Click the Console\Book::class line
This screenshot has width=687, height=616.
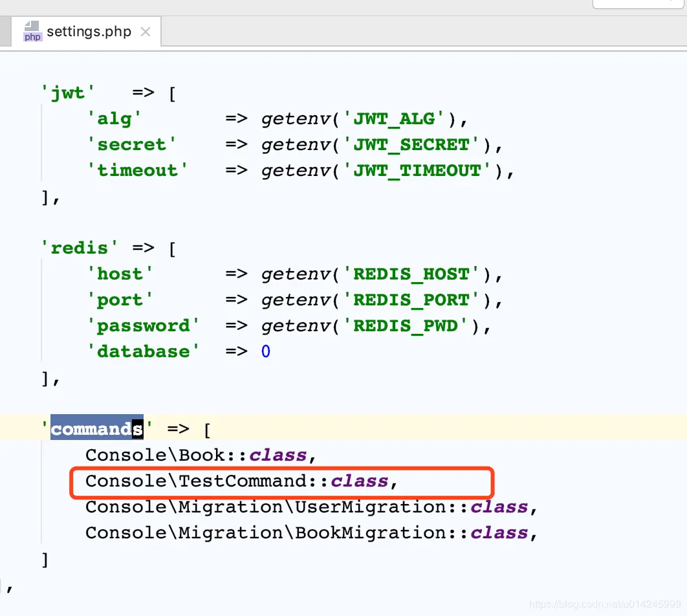[201, 456]
